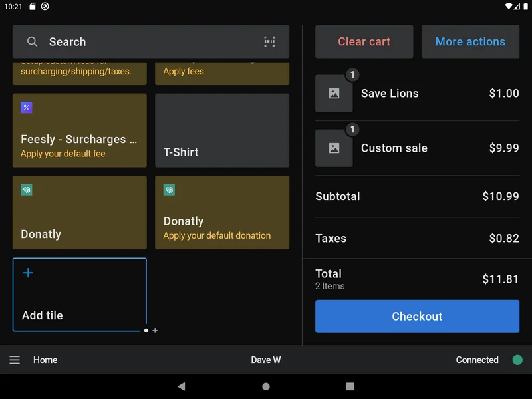The height and width of the screenshot is (399, 532).
Task: Tap the Dave W staff name
Action: (266, 360)
